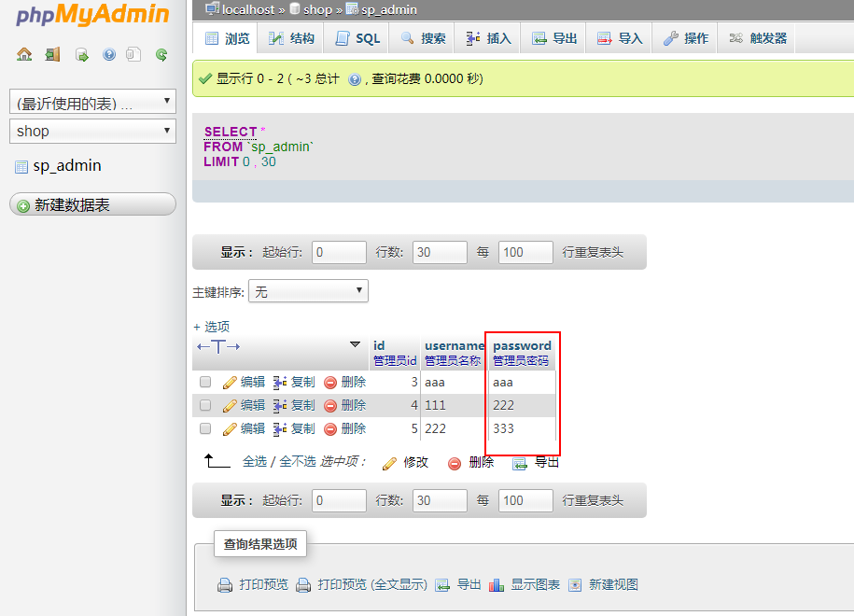Click top 显示 button
This screenshot has width=854, height=616.
236,252
